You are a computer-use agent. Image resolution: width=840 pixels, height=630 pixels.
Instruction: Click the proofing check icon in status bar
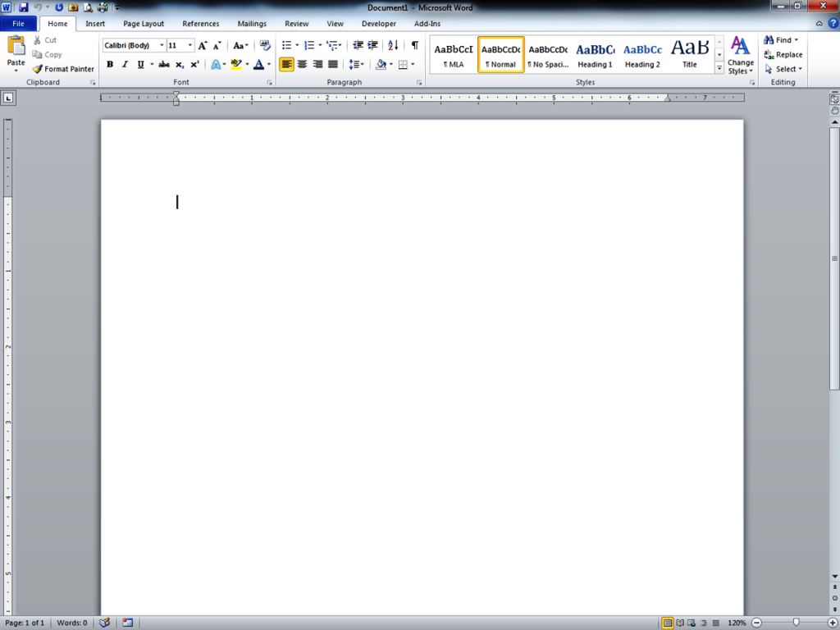(104, 623)
